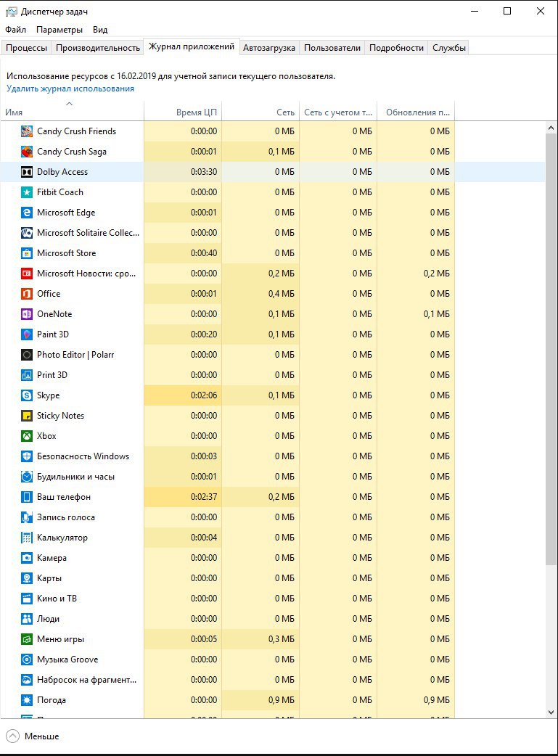Screen dimensions: 558x756
Task: Click the Photo Editor Polarr icon
Action: point(27,355)
